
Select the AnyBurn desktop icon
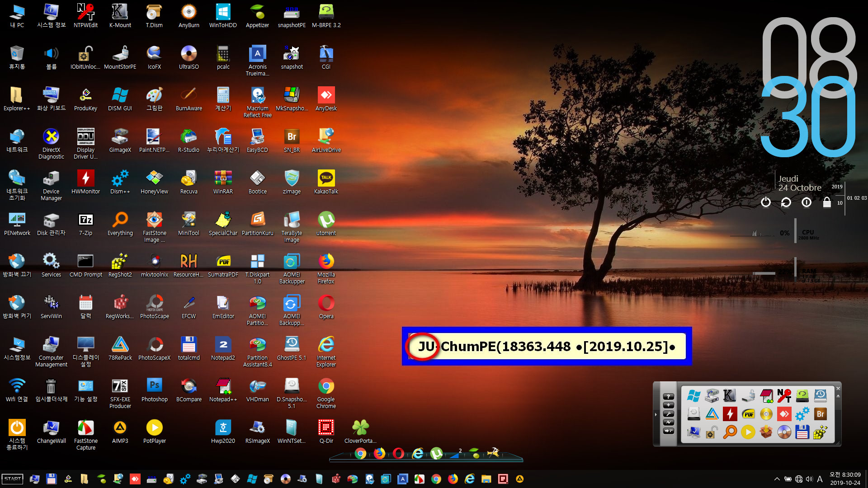coord(189,16)
